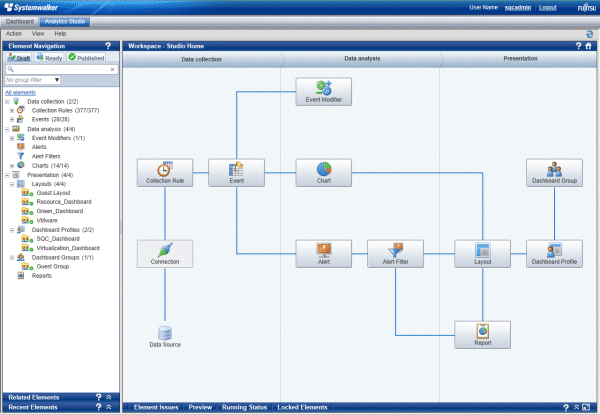The width and height of the screenshot is (600, 415).
Task: Select the Dashboard Profile workflow node
Action: tap(554, 254)
